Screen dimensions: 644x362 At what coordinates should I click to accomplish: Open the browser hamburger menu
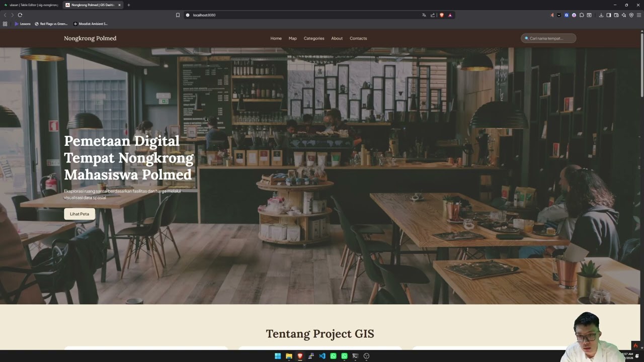point(639,15)
